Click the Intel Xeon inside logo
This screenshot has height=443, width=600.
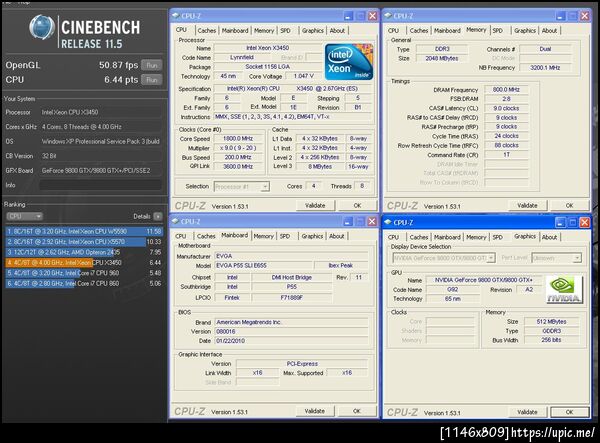point(349,62)
